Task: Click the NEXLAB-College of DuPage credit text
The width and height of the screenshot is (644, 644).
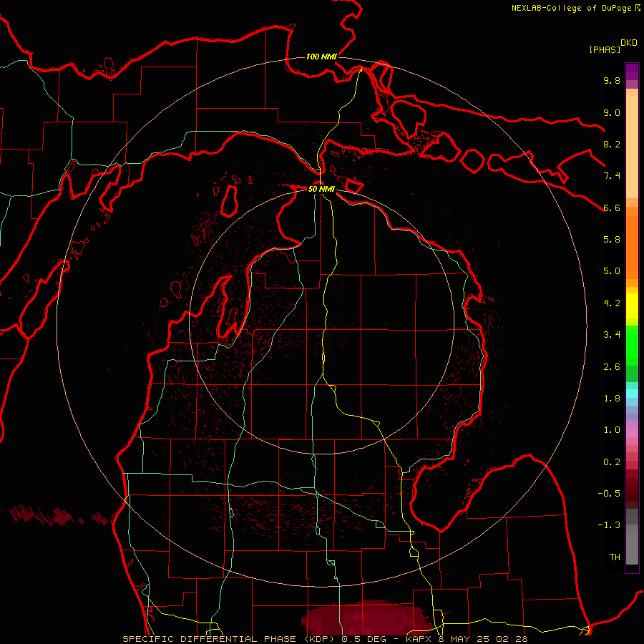Action: pyautogui.click(x=571, y=8)
